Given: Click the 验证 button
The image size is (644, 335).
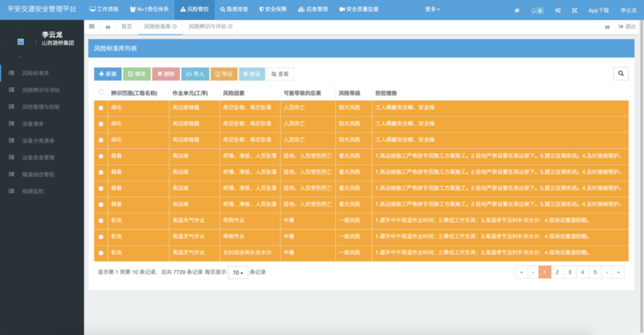Looking at the screenshot, I should [x=252, y=74].
